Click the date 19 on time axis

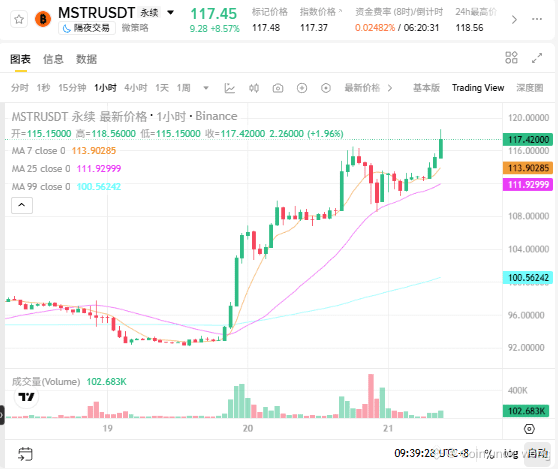pyautogui.click(x=107, y=428)
